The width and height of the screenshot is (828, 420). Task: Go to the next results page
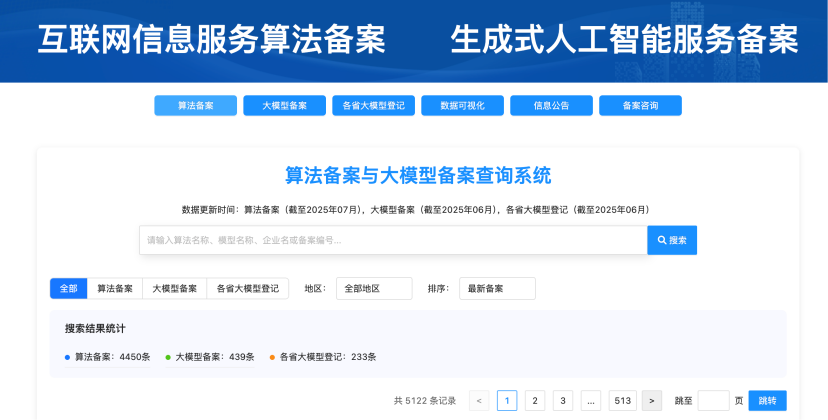(x=652, y=400)
